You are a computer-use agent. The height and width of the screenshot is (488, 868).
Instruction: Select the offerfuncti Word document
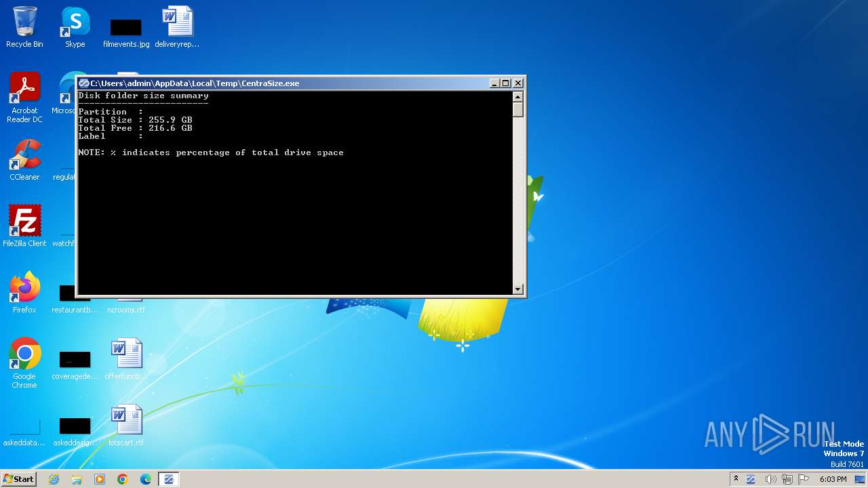click(126, 359)
